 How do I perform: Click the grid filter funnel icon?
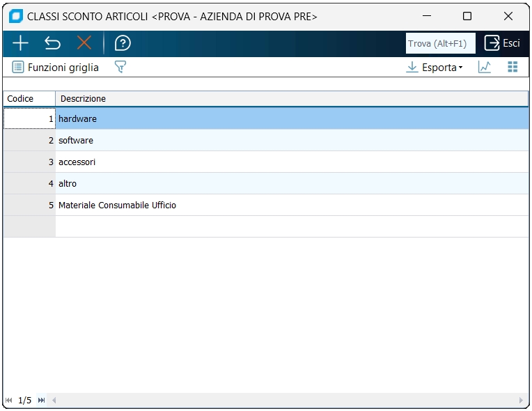[120, 67]
